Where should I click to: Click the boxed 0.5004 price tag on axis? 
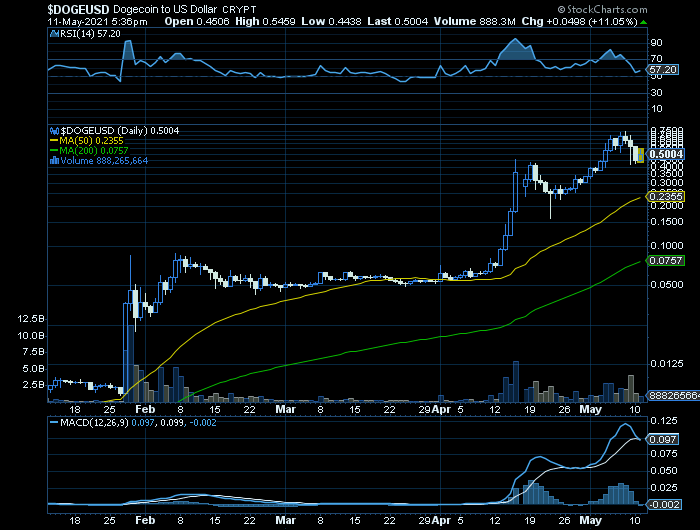(665, 154)
